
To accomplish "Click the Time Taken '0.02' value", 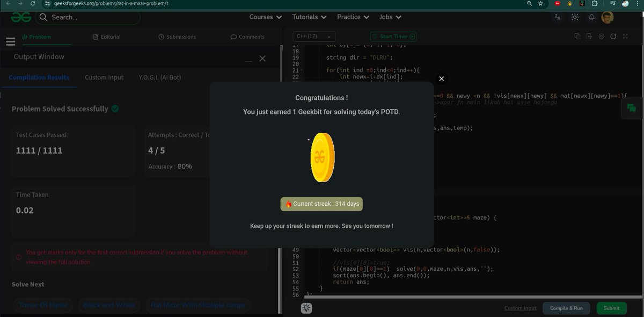I will pos(25,210).
